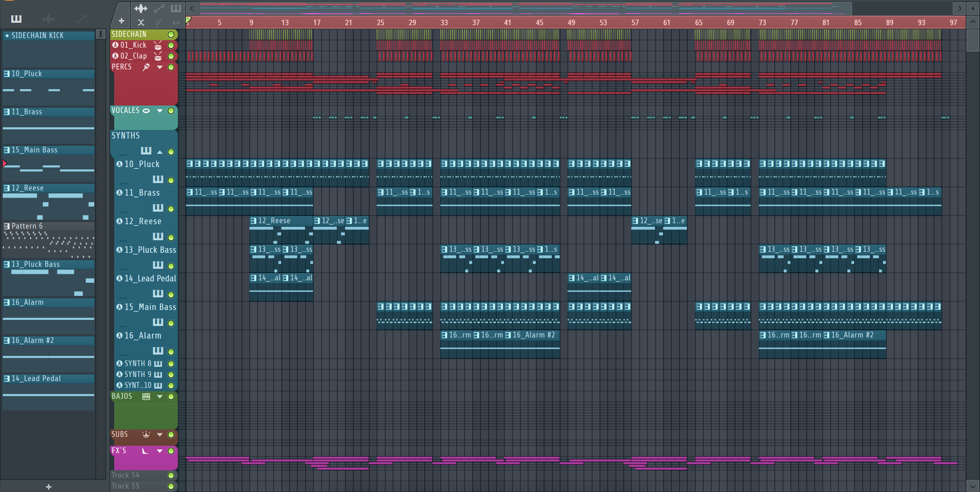This screenshot has height=492, width=980.
Task: Click the piano icon on 12_Reese track
Action: (158, 236)
